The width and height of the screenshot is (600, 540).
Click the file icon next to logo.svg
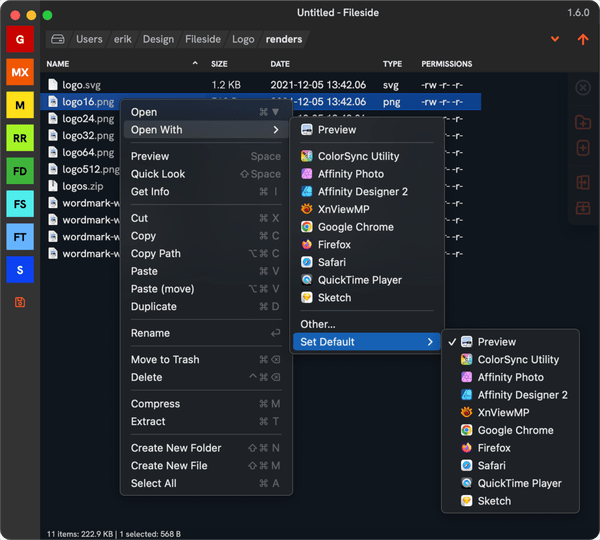tap(53, 85)
